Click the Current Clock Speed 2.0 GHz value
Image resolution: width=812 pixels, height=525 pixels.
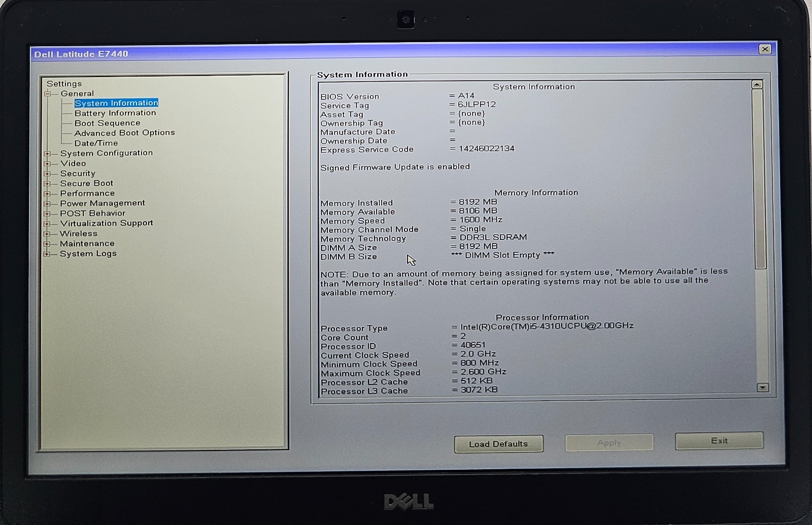pos(478,354)
